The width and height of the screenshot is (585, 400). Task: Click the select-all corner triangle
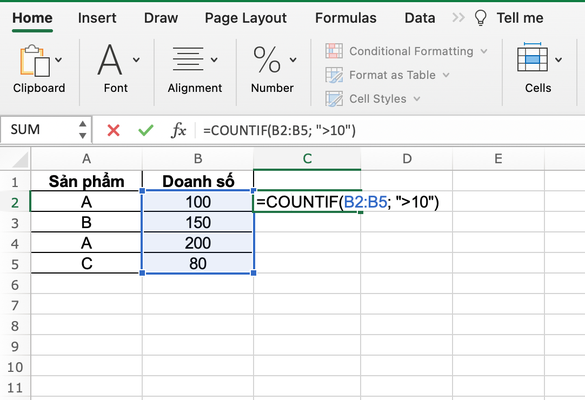21,159
